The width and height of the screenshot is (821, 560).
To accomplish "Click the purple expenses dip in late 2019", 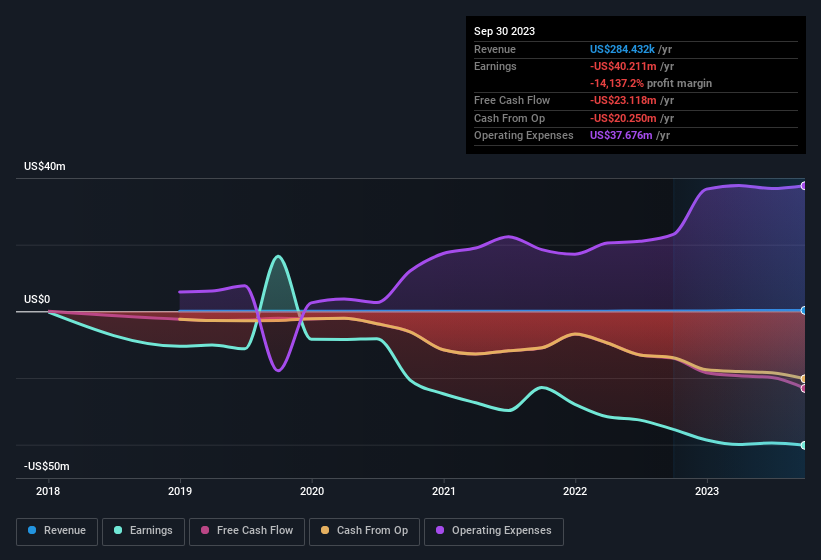I will click(x=278, y=370).
